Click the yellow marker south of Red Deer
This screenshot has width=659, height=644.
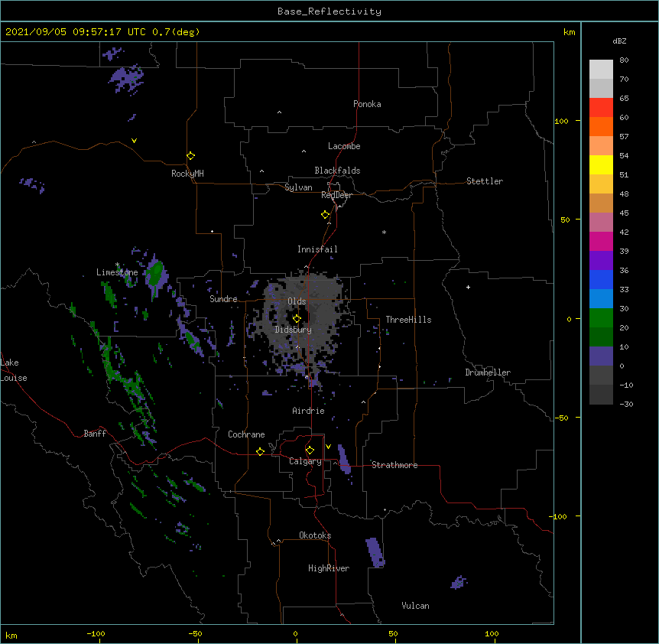point(325,215)
